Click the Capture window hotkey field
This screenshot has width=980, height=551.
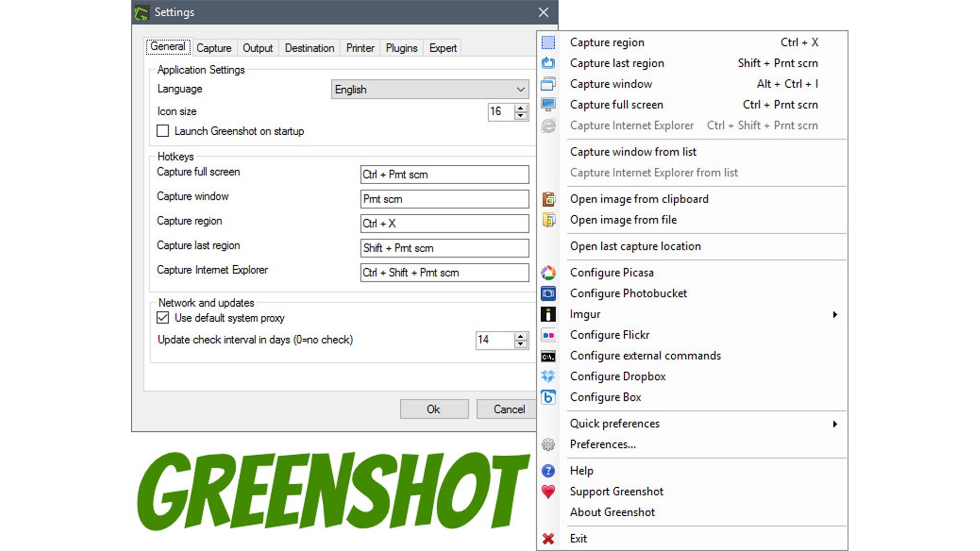tap(445, 199)
